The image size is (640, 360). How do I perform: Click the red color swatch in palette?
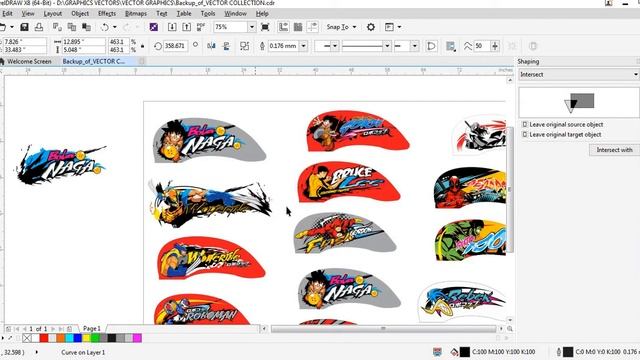44,338
